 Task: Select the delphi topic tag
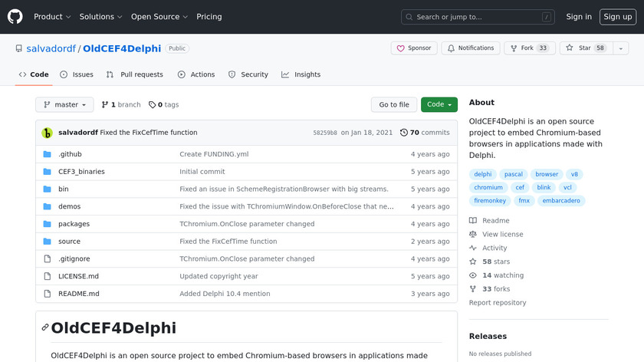[x=482, y=174]
